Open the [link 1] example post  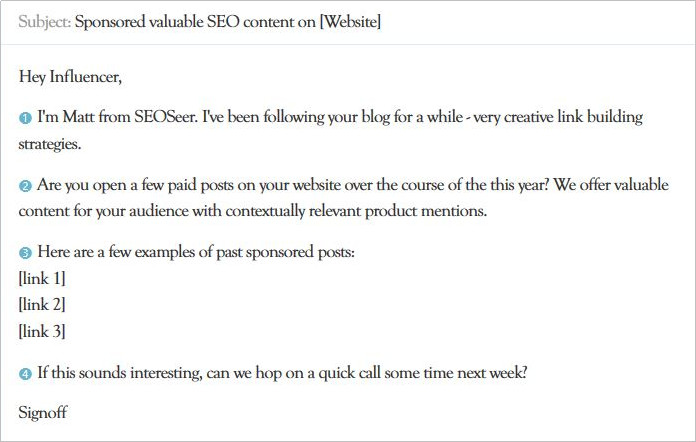(x=42, y=279)
